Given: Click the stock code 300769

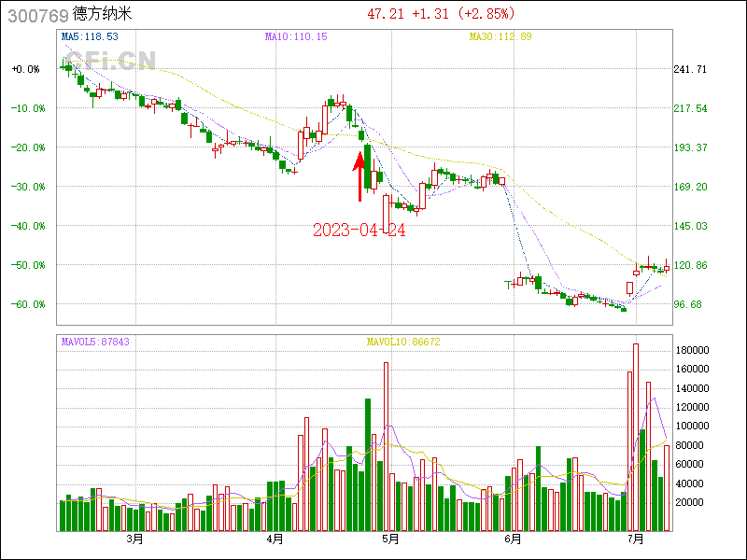Looking at the screenshot, I should click(35, 15).
